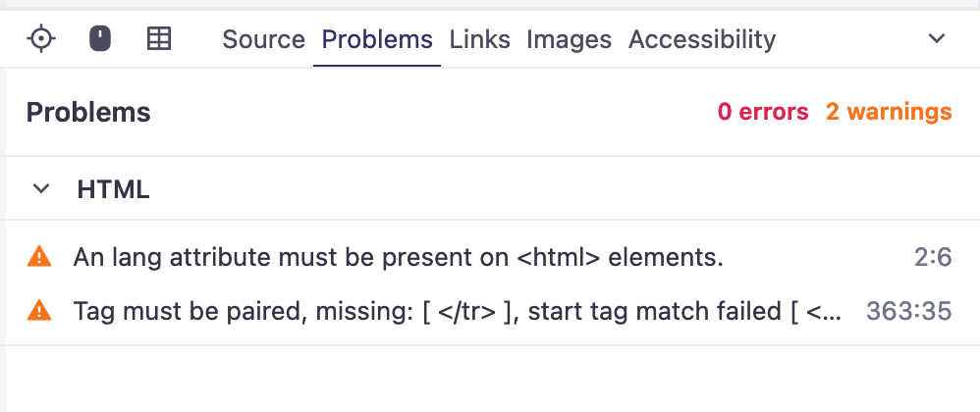Select the Problems tab
Viewport: 980px width, 412px height.
pyautogui.click(x=377, y=39)
